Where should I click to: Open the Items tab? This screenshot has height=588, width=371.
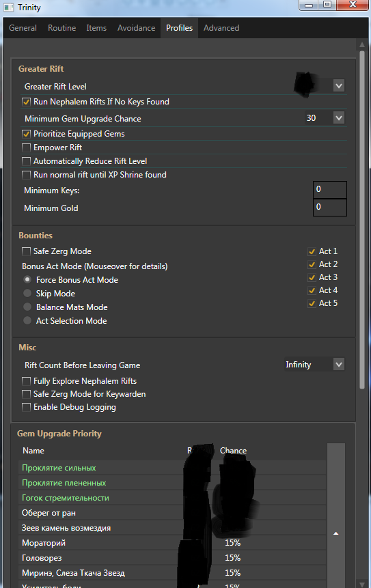[x=96, y=28]
